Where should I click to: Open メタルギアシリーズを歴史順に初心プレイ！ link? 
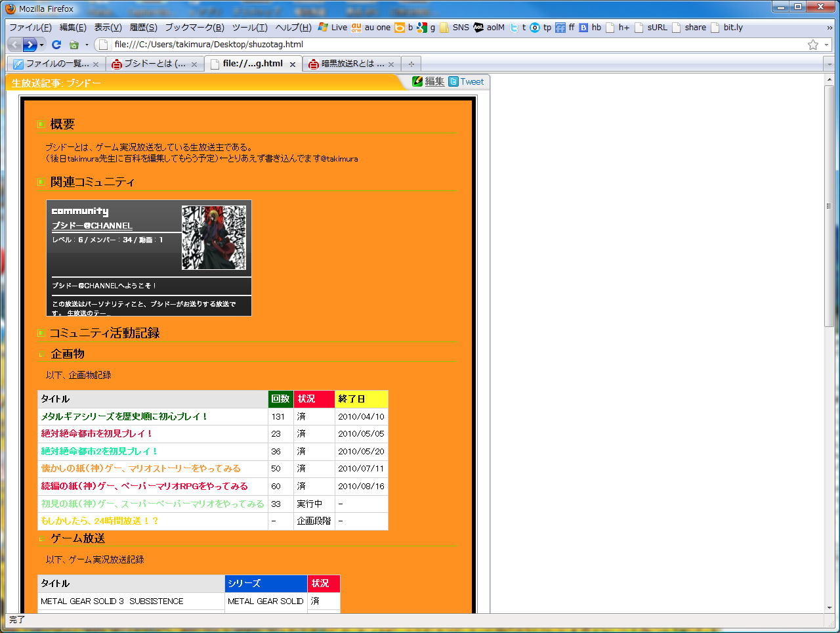coord(124,416)
